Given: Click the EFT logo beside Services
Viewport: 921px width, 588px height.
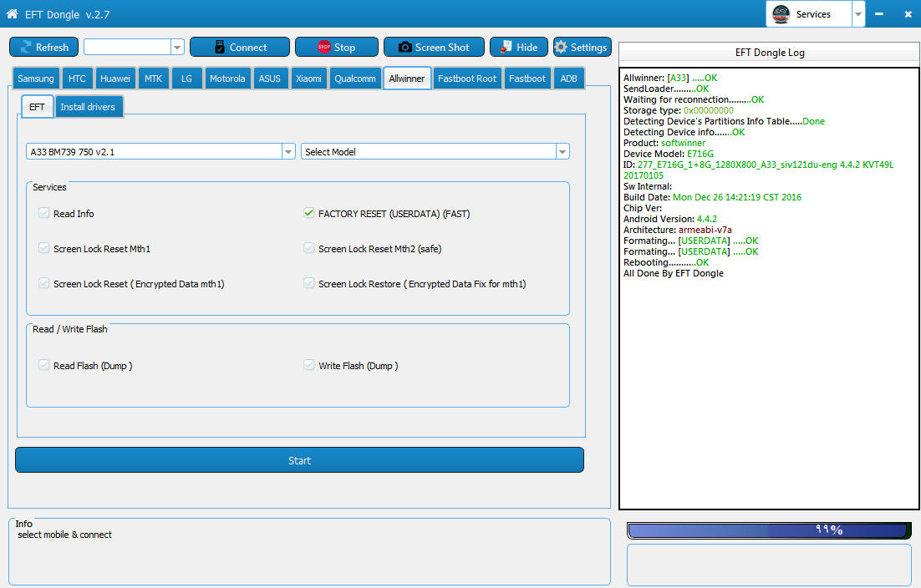Looking at the screenshot, I should [781, 14].
